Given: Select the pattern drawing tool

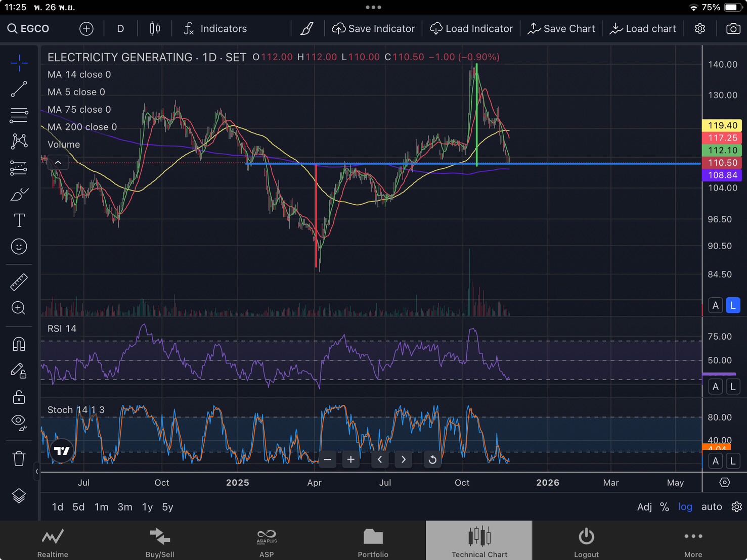Looking at the screenshot, I should click(19, 141).
